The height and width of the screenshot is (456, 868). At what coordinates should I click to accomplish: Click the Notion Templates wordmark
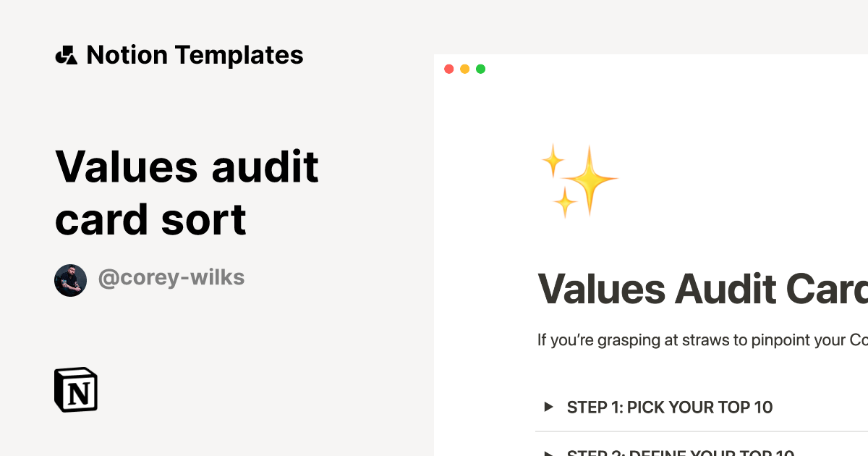(195, 54)
